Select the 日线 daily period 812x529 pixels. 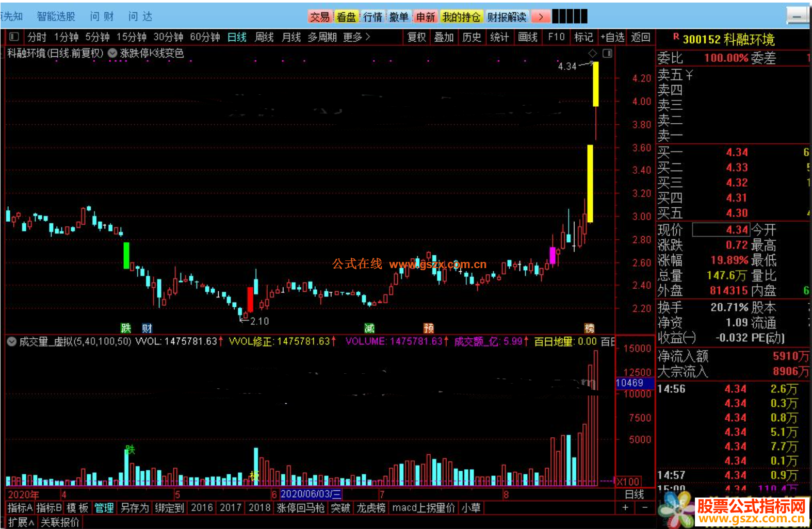click(237, 37)
